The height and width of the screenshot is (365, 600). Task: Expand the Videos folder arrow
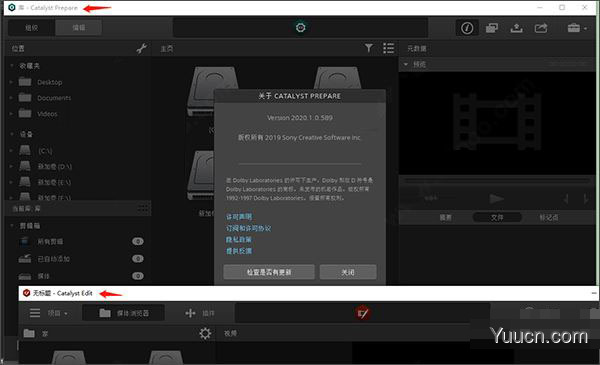[11, 114]
